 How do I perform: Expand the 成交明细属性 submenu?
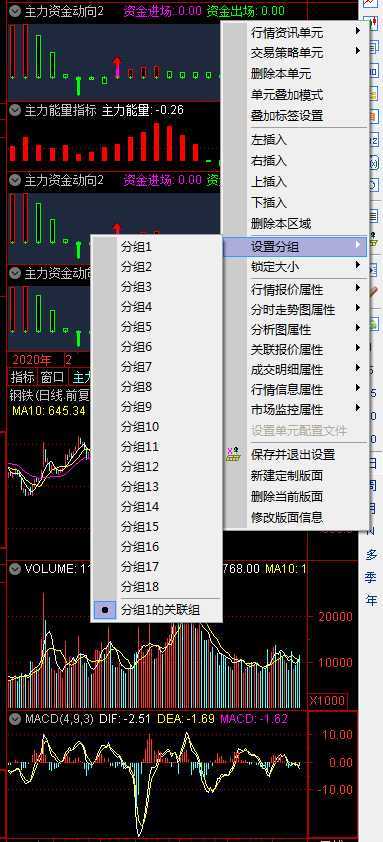tap(295, 369)
